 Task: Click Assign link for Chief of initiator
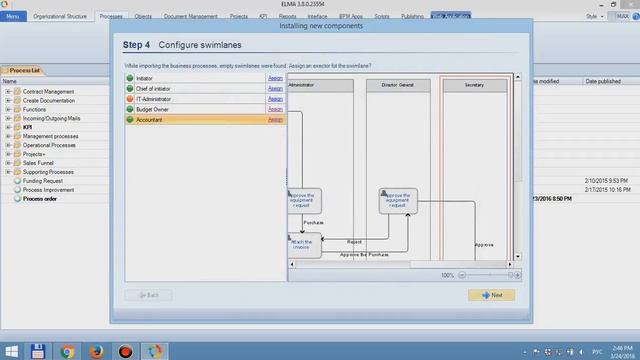pos(275,88)
